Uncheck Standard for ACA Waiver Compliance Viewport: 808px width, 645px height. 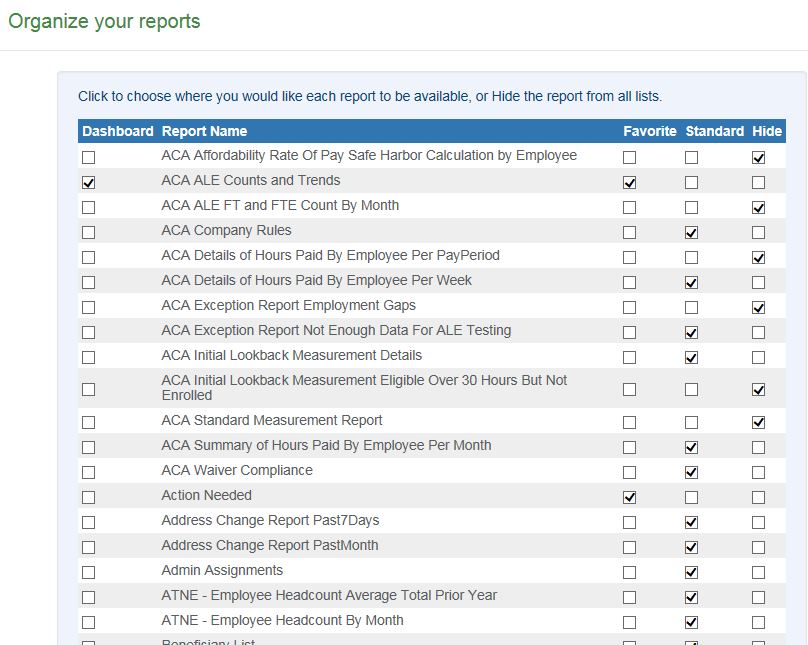pyautogui.click(x=691, y=472)
